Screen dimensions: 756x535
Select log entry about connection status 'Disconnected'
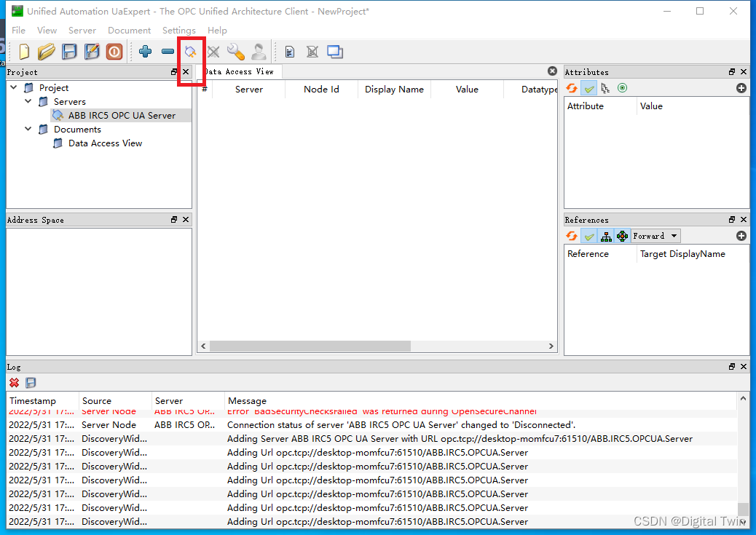371,425
